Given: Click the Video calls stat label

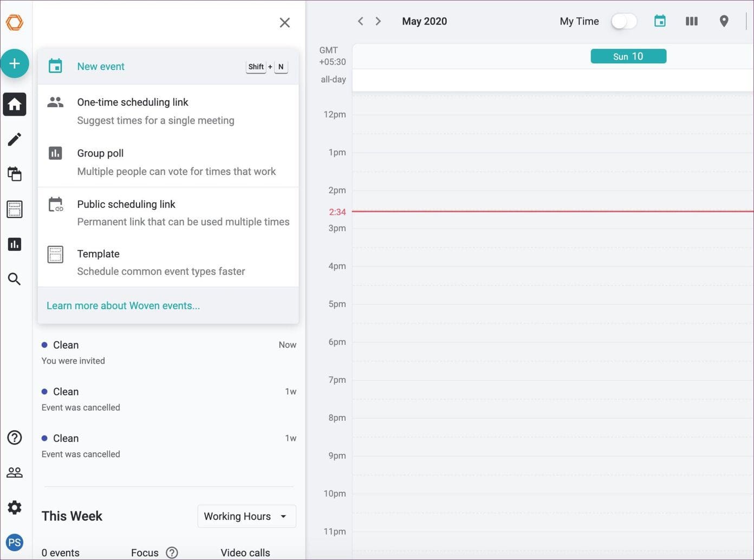Looking at the screenshot, I should [x=245, y=552].
